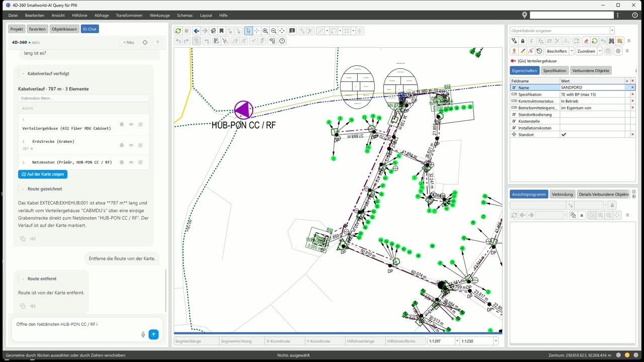Select the zoom out tool

[x=274, y=31]
